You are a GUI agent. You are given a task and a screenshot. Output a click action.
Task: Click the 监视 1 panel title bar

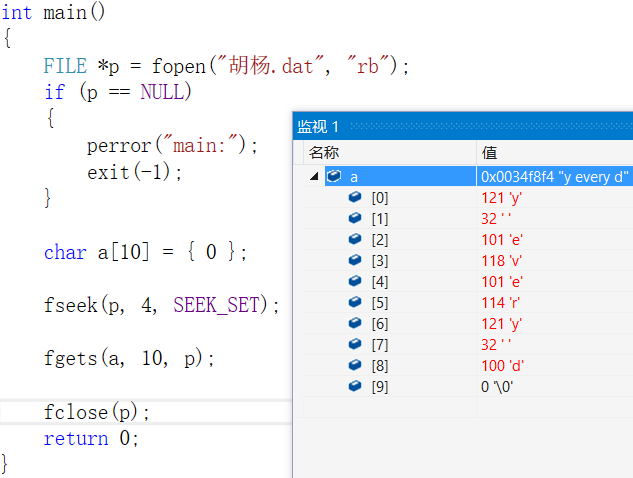click(x=463, y=126)
